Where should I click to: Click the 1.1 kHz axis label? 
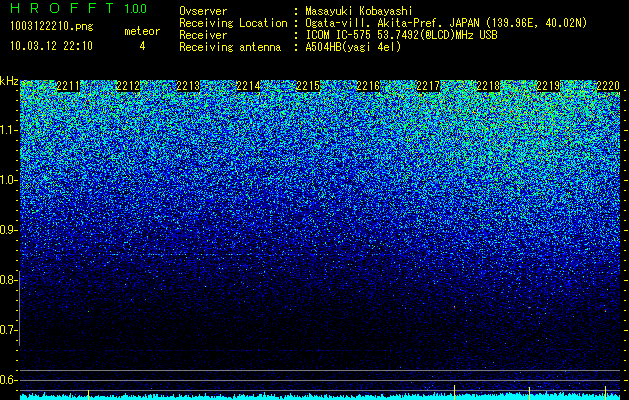tap(8, 130)
